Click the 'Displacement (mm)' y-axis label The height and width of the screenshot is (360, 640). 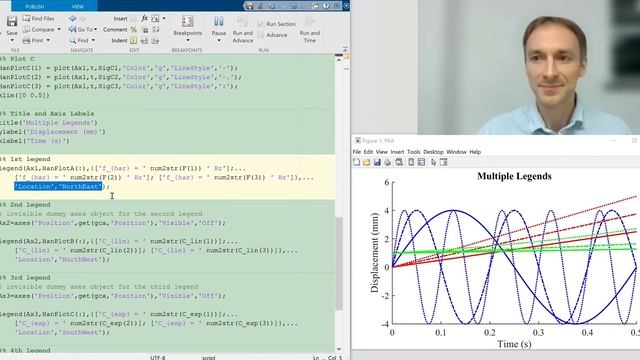(375, 254)
